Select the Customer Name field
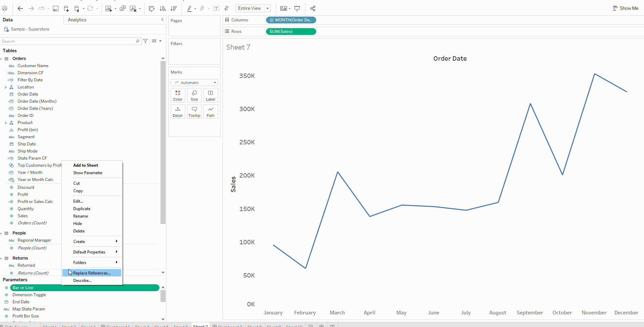The image size is (644, 327). point(33,66)
